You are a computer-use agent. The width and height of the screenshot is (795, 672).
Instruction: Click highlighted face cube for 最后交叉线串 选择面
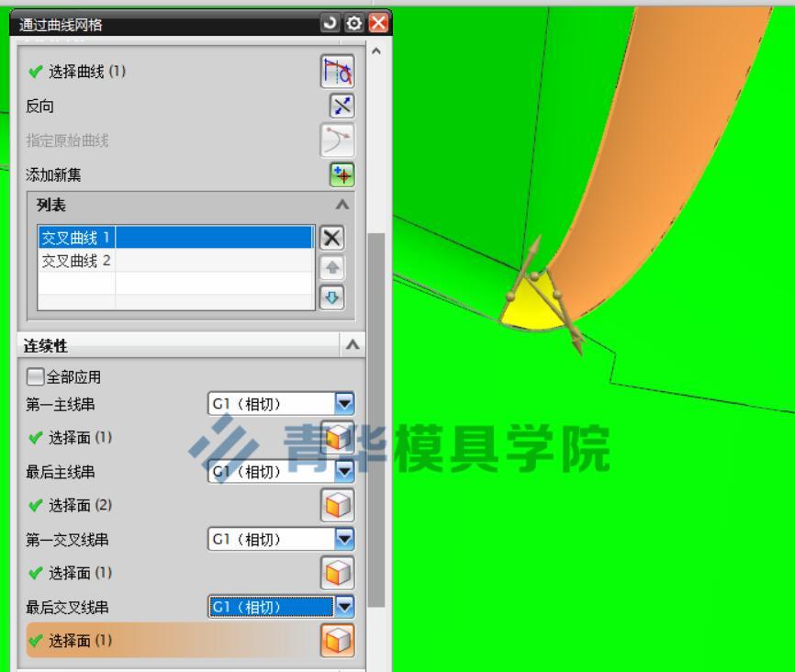point(337,640)
